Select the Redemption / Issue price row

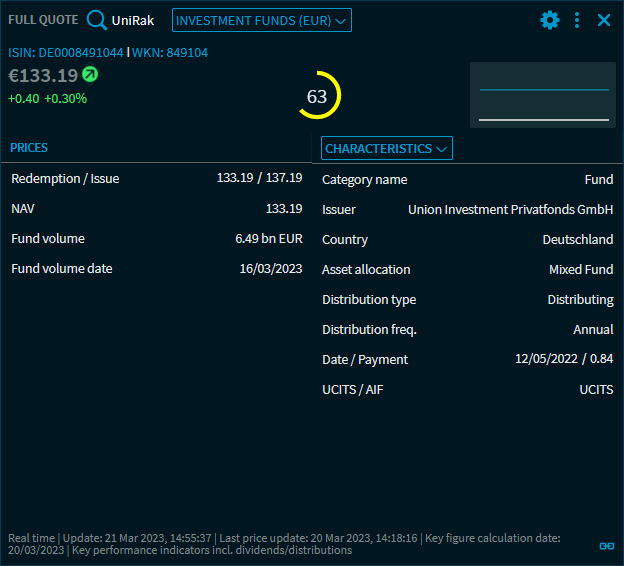pos(156,178)
